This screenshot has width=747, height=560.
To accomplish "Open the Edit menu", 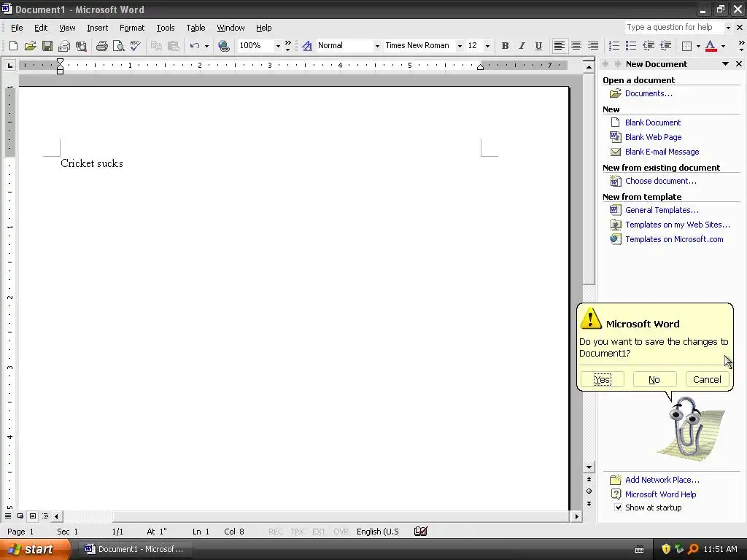I will point(41,28).
